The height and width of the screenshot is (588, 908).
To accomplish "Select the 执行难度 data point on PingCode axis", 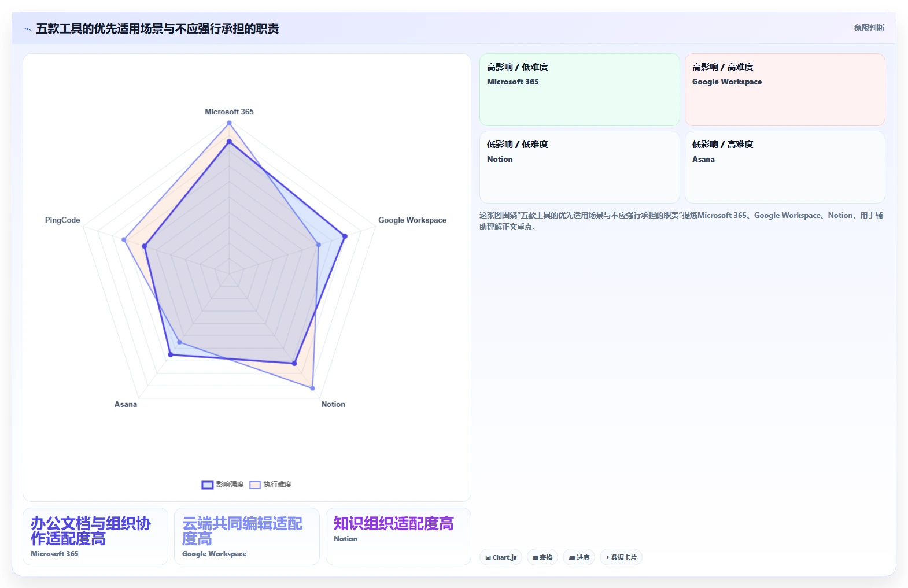I will click(124, 239).
